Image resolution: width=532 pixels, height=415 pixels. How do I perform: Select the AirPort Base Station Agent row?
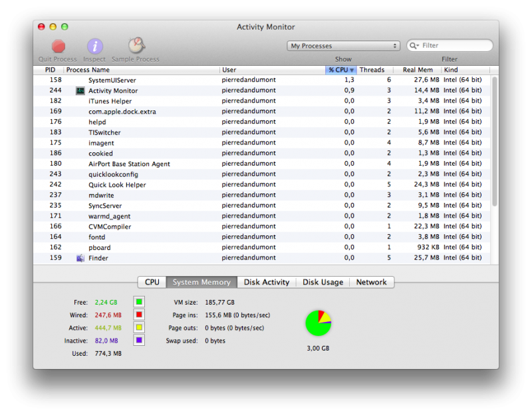pyautogui.click(x=262, y=164)
